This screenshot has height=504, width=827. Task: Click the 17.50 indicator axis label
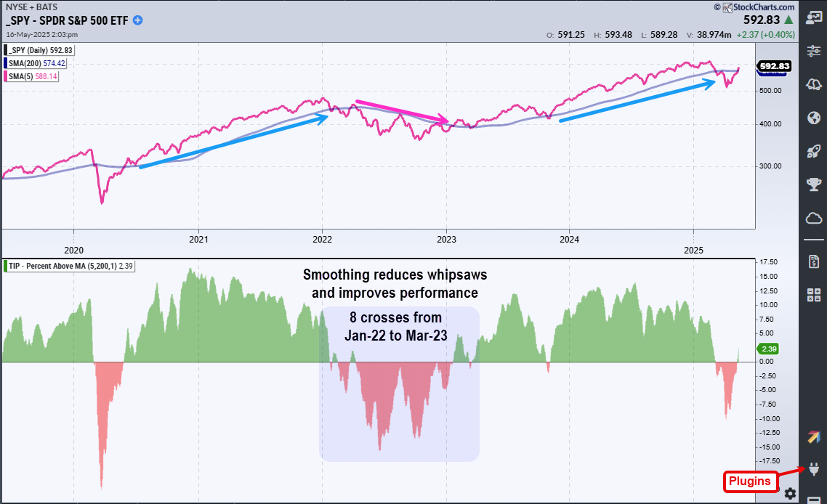(769, 262)
